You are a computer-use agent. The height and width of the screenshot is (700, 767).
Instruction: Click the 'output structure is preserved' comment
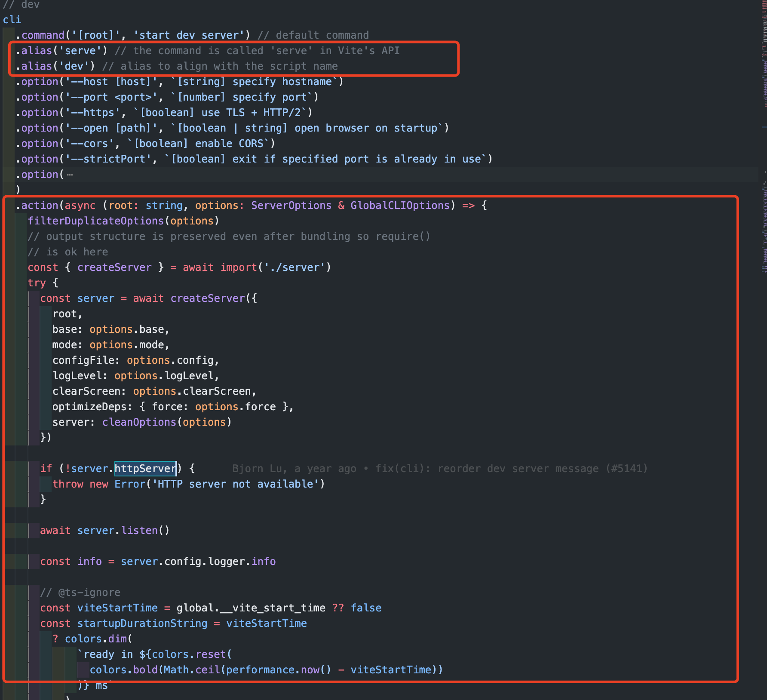point(229,236)
